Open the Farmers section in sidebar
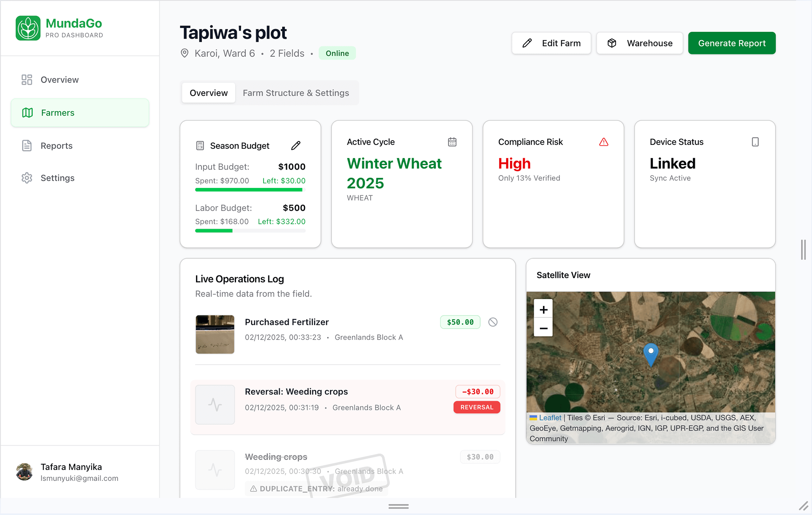Viewport: 812px width, 515px height. coord(57,113)
